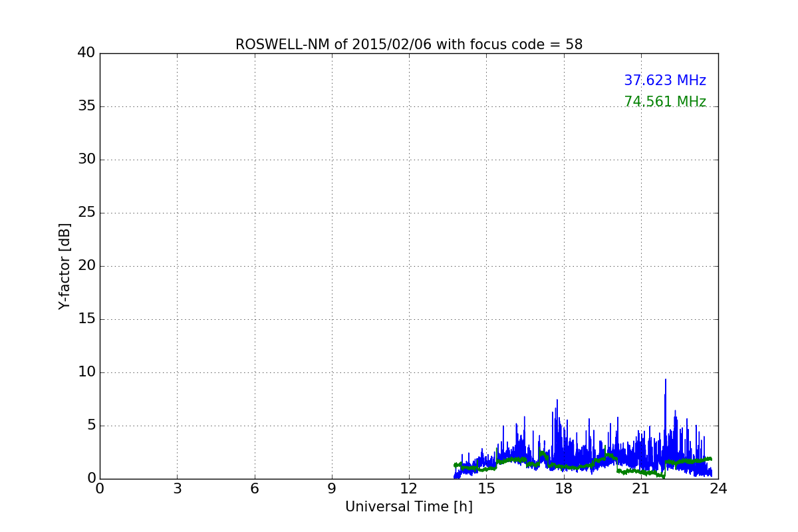Click the y-axis tick label '5'
The width and height of the screenshot is (798, 532).
coord(91,426)
